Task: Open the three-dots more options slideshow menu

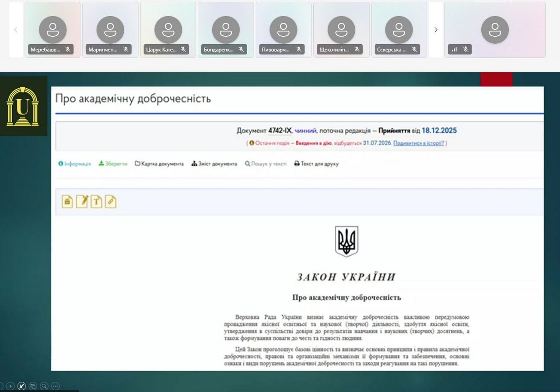Action: click(x=55, y=386)
